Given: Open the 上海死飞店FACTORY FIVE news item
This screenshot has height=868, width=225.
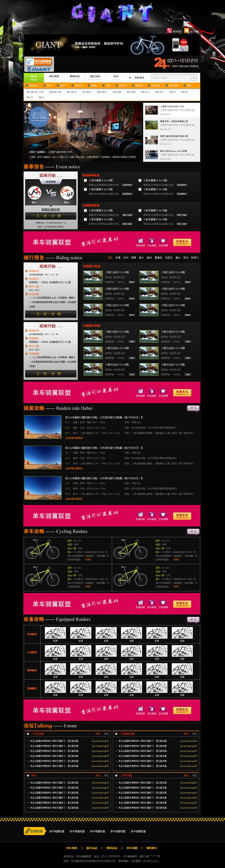Looking at the screenshot, I should click(x=171, y=110).
